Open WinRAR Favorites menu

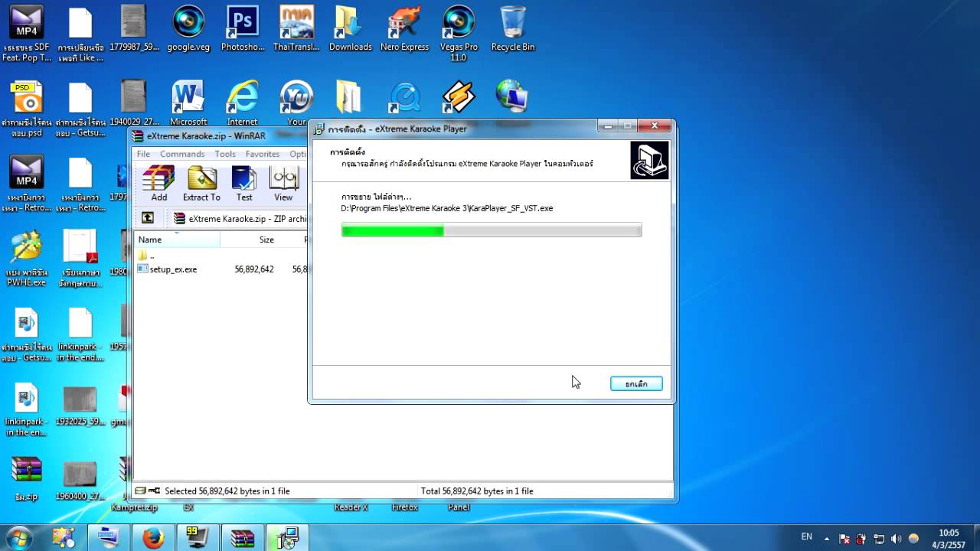pos(263,154)
